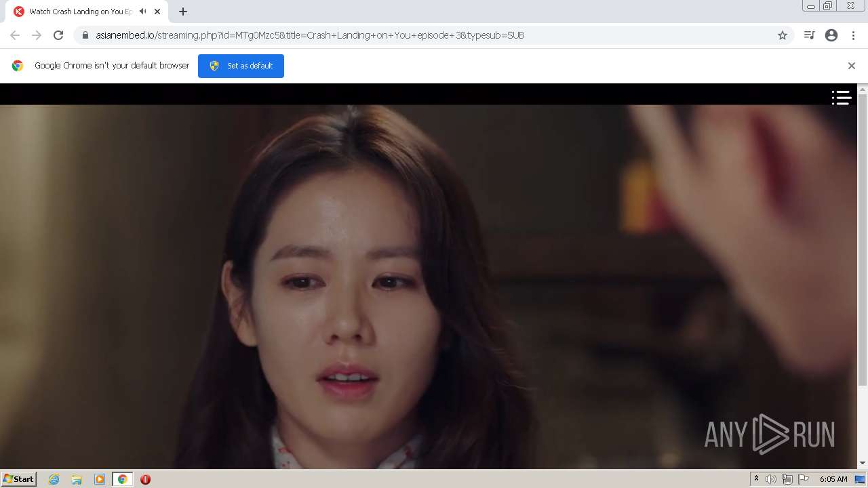Open the system volume tray icon

coord(770,479)
